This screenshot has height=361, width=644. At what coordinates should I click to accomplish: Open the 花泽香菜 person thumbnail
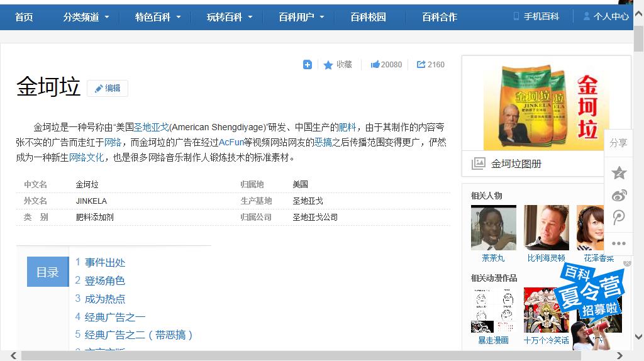590,228
